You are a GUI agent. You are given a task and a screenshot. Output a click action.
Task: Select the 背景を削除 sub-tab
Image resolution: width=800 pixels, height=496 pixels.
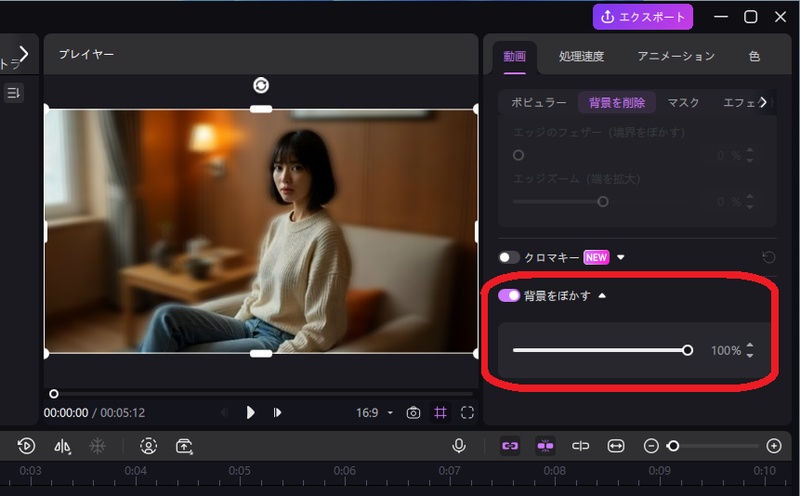pyautogui.click(x=617, y=103)
